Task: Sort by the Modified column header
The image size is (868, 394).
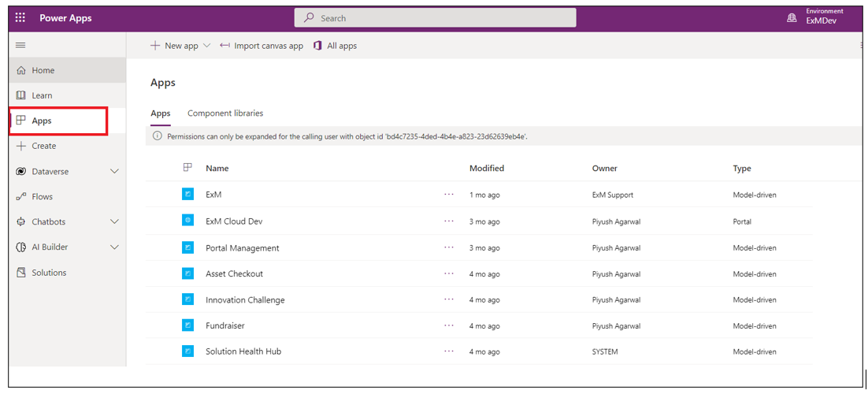Action: coord(487,168)
